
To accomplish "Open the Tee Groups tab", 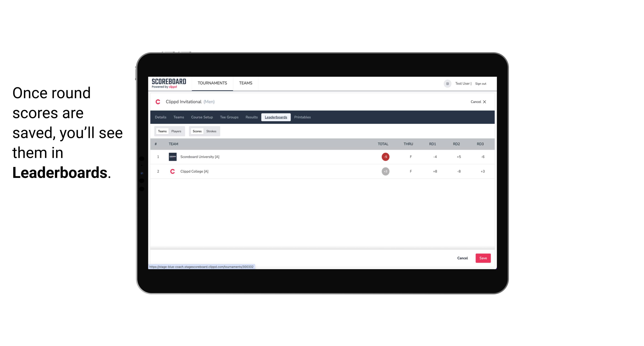I will click(229, 117).
